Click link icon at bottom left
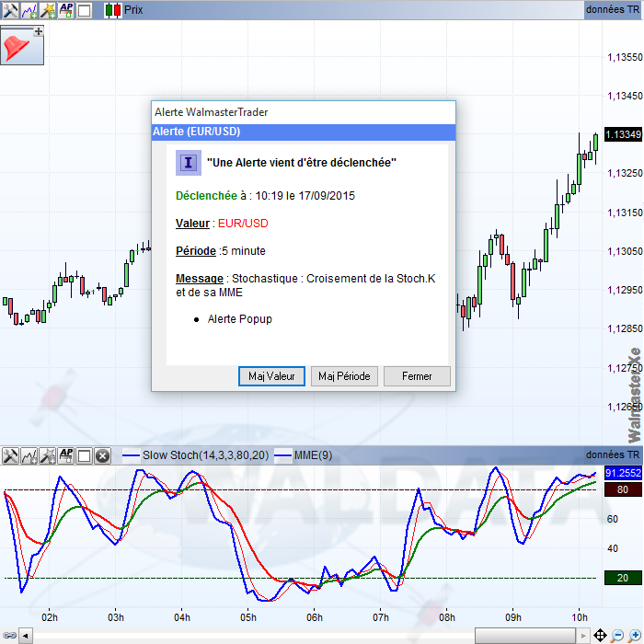 9,636
